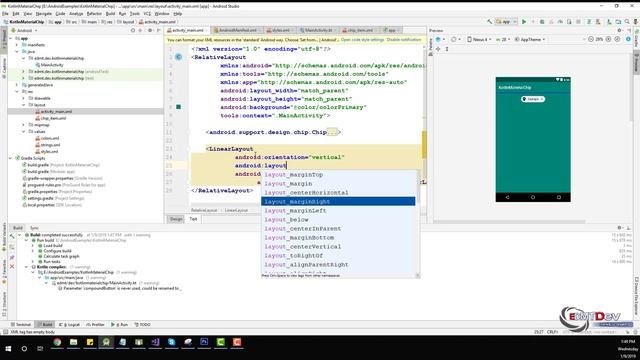Open the AppTheme dropdown
640x360 pixels.
530,40
